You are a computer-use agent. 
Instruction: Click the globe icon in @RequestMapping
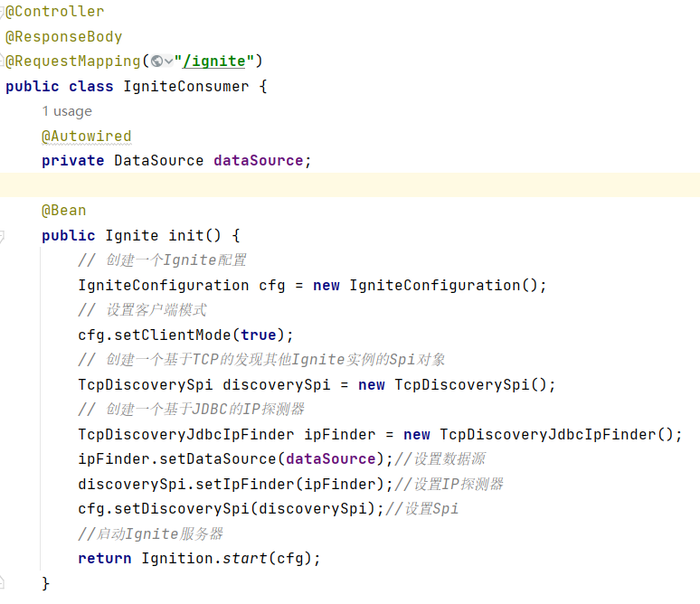[156, 61]
